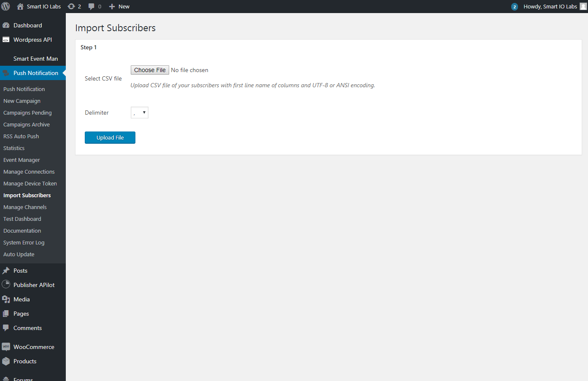Click Smart IO Labs site name
Viewport: 588px width, 381px height.
(44, 6)
